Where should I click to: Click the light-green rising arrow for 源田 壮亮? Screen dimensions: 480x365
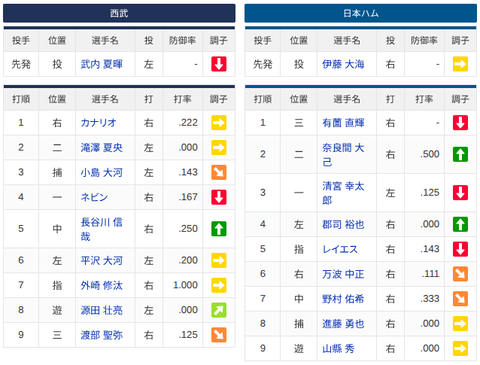tap(219, 310)
